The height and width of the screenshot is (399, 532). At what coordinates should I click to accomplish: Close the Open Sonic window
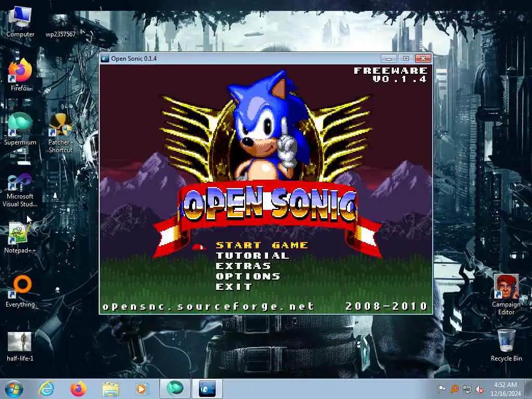(423, 58)
